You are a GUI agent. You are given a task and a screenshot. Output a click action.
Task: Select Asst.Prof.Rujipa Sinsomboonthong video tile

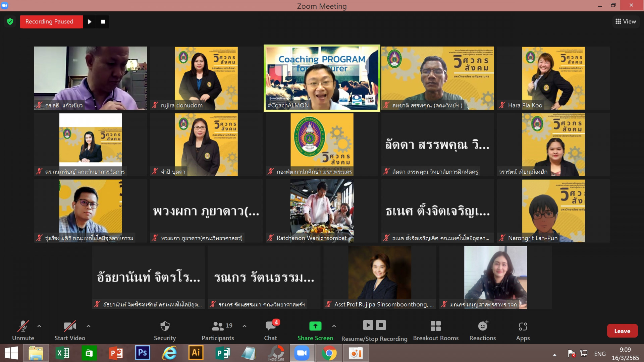(380, 277)
